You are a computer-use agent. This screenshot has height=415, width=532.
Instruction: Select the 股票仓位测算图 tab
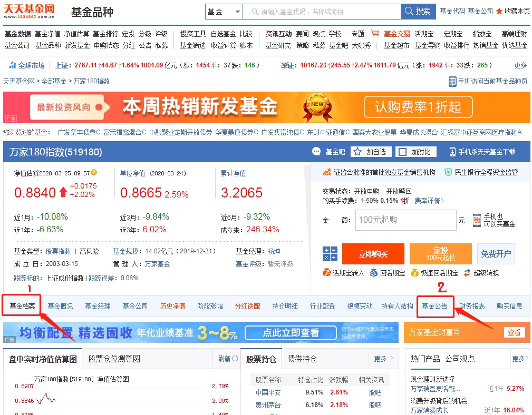[114, 359]
